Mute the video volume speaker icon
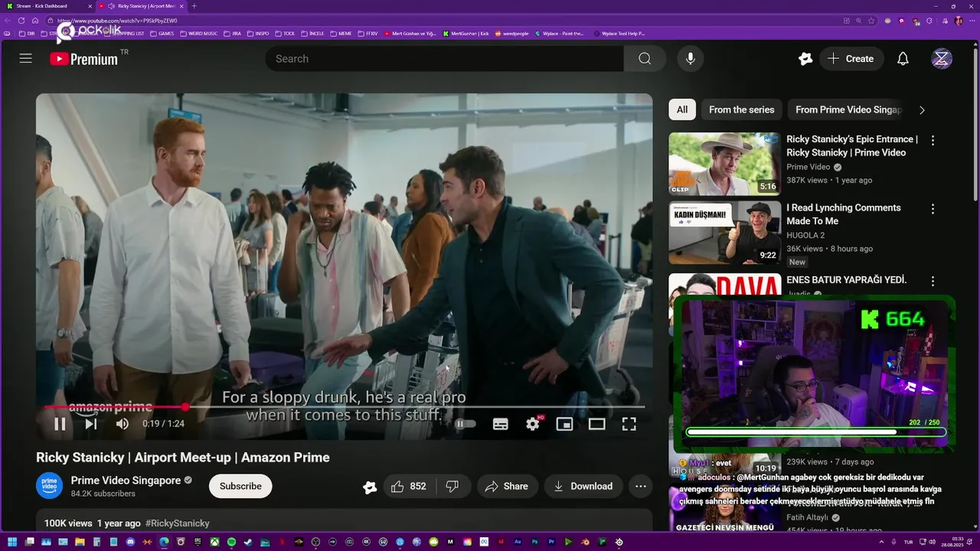This screenshot has height=551, width=980. [122, 424]
